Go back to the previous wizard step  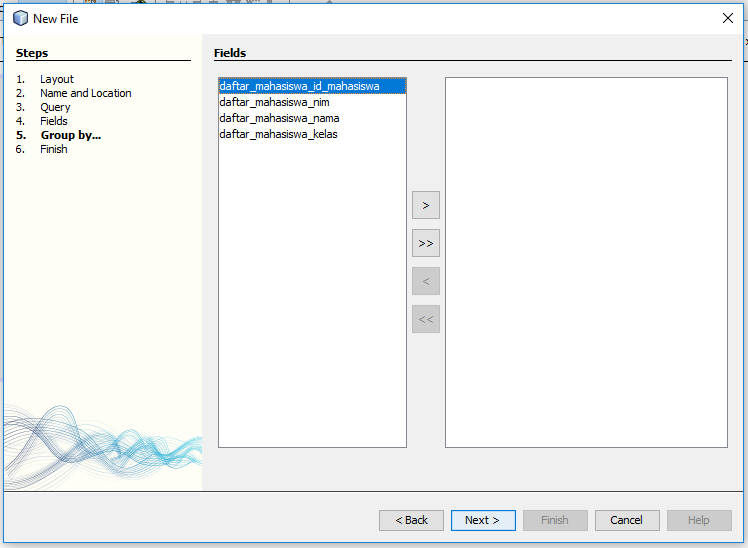411,520
